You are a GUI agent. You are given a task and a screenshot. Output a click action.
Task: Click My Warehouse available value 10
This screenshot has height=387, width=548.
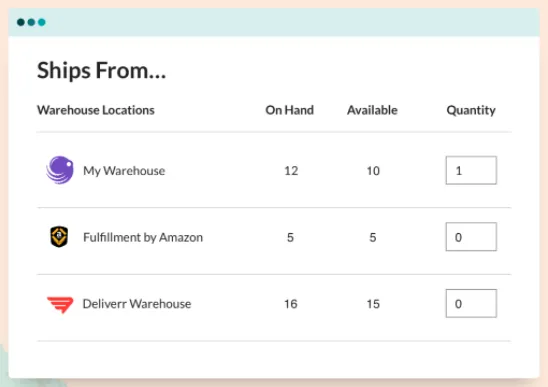tap(373, 171)
